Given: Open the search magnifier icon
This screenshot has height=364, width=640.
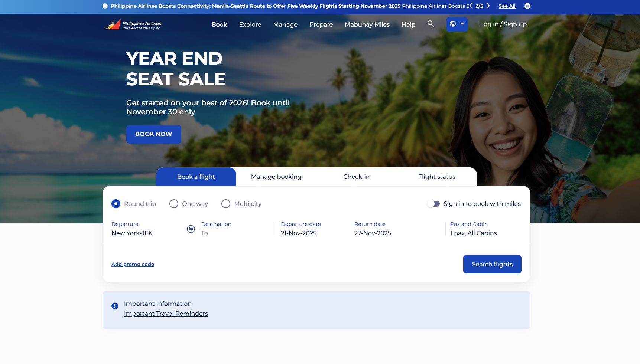Looking at the screenshot, I should tap(431, 24).
